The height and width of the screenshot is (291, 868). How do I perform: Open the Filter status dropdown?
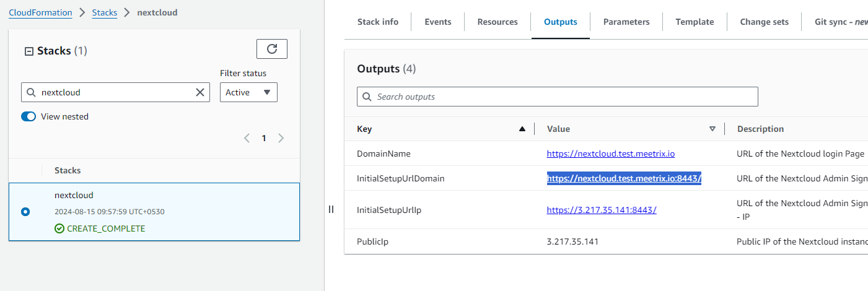[248, 92]
